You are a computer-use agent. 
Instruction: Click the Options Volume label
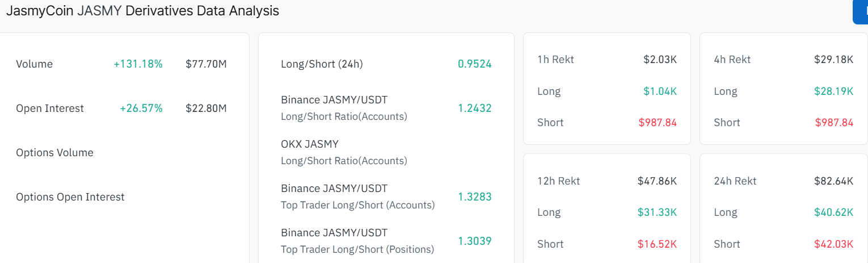coord(54,153)
